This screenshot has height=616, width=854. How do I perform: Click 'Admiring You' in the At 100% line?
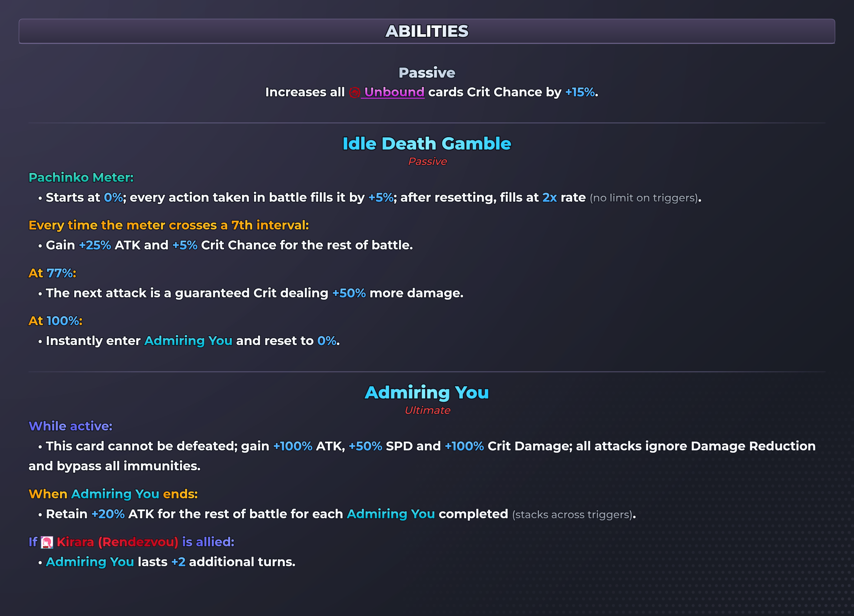point(188,341)
